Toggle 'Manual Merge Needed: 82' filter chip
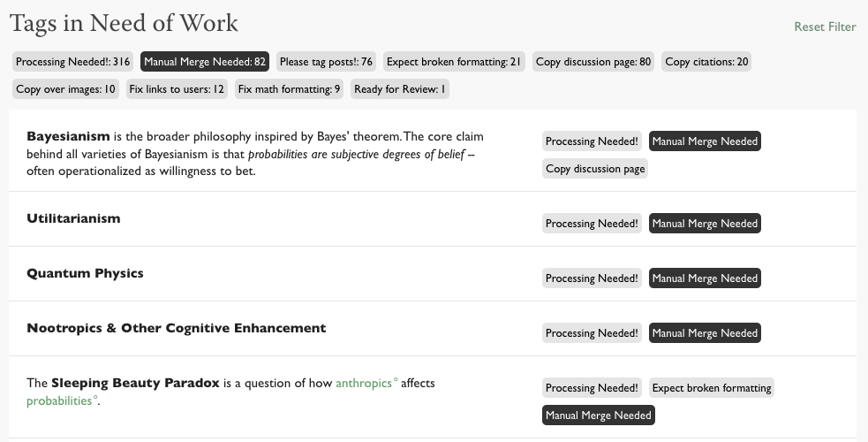Viewport: 868px width, 442px height. tap(205, 62)
